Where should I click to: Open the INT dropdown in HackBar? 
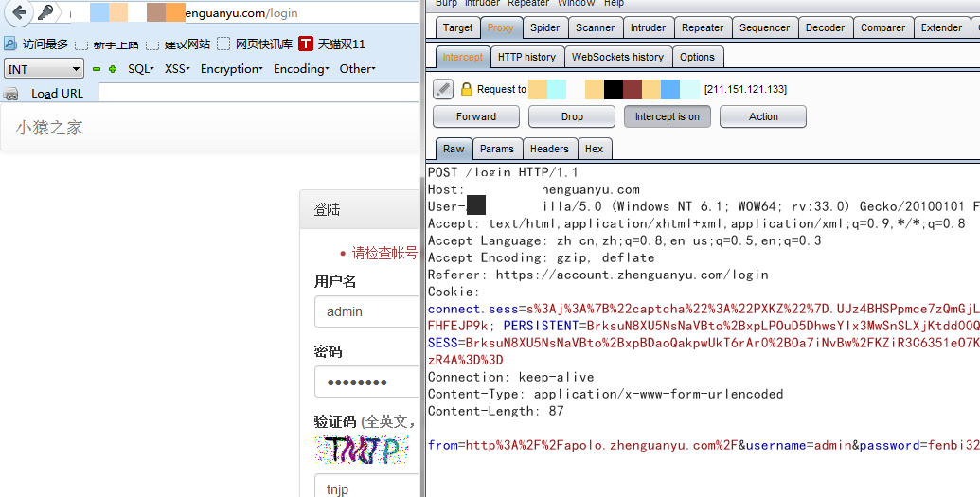44,69
